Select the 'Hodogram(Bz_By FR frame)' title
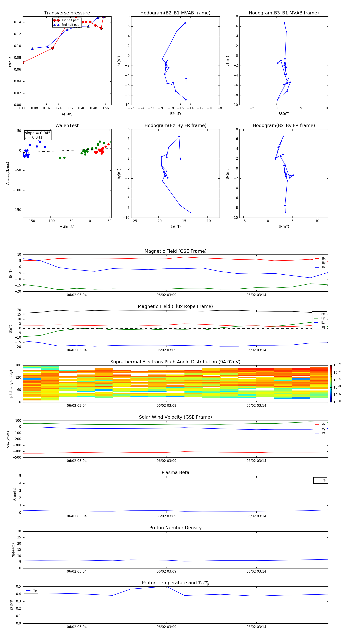The height and width of the screenshot is (644, 351). click(x=175, y=125)
